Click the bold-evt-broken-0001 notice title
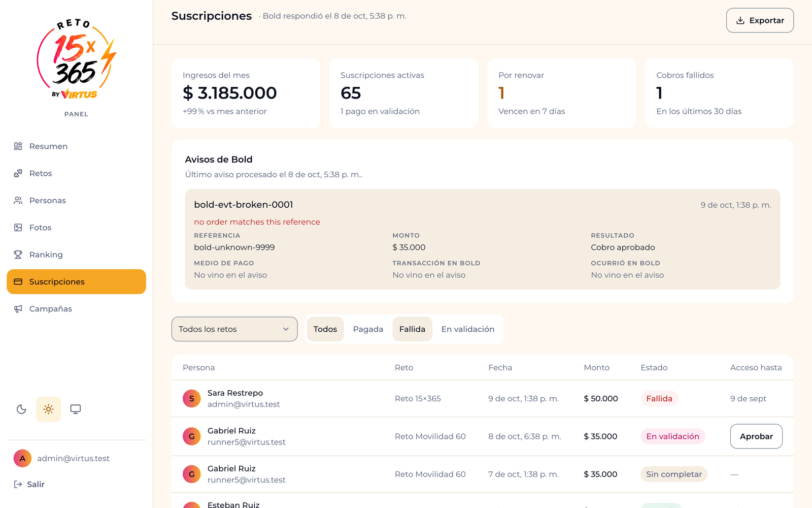The height and width of the screenshot is (508, 812). point(244,205)
